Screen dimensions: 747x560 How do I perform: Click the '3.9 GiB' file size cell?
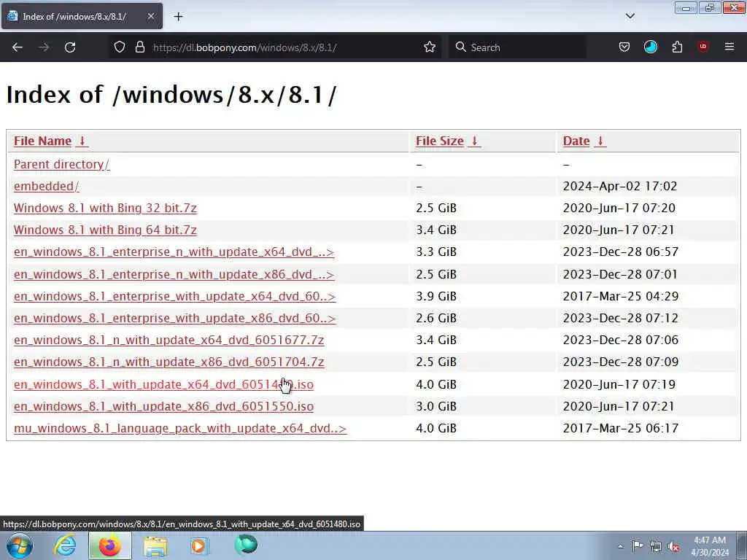pyautogui.click(x=436, y=296)
